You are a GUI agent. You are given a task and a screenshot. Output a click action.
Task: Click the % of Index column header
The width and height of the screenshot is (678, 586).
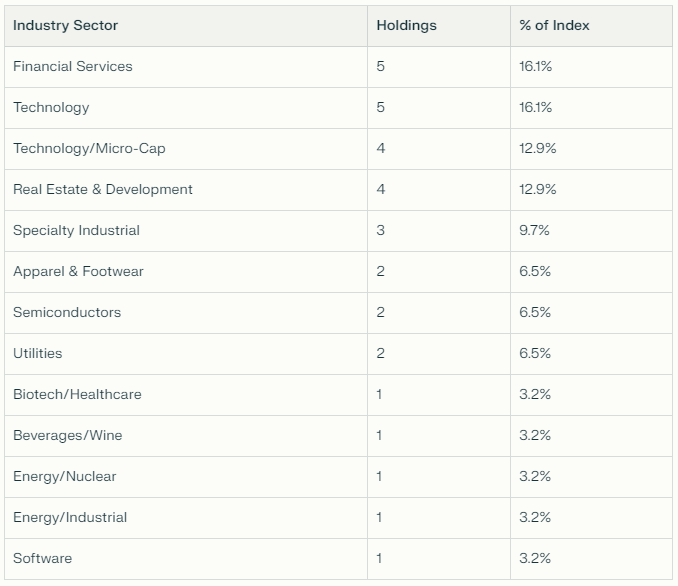click(554, 26)
